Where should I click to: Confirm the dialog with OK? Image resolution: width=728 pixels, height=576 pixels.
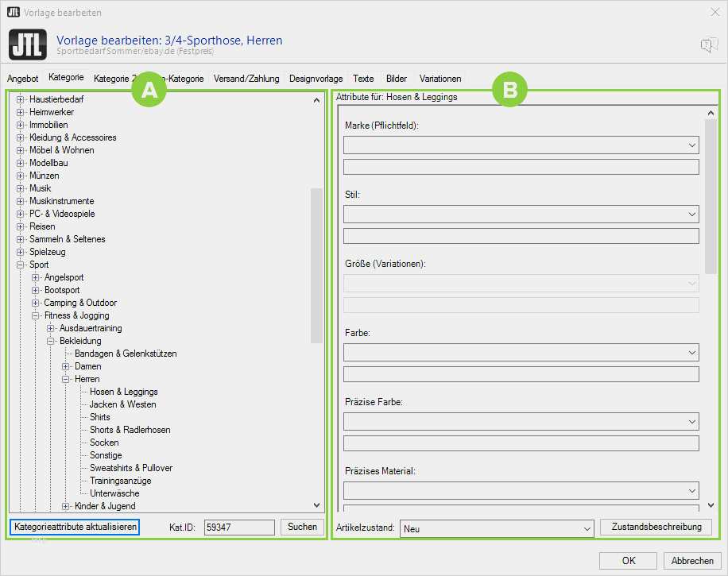[629, 560]
